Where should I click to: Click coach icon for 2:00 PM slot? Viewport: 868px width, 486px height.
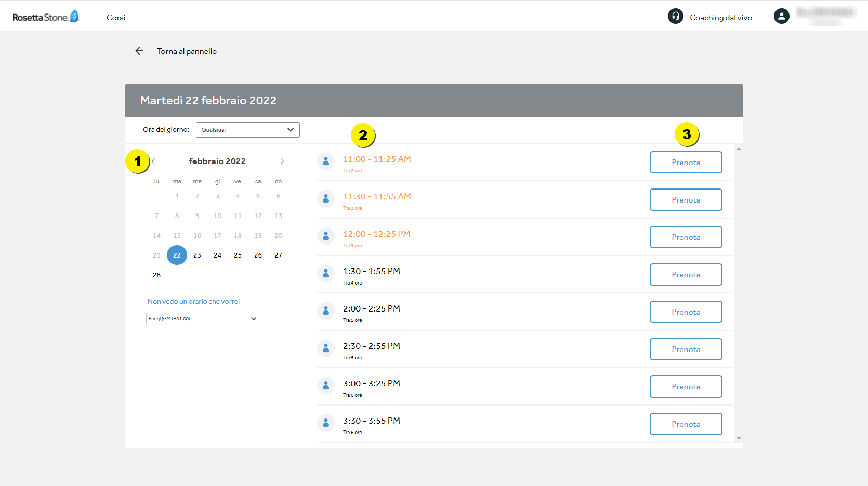326,310
